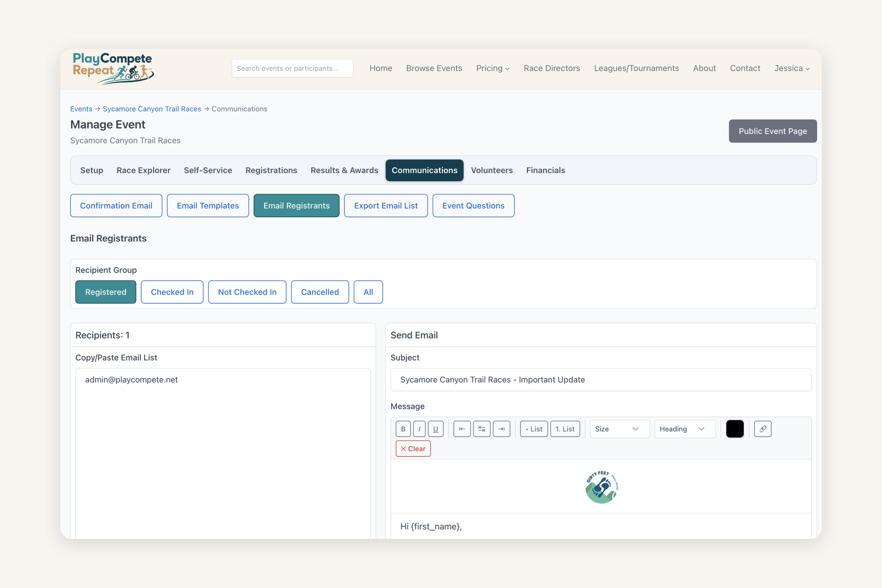Clear message formatting with the Clear button
The width and height of the screenshot is (882, 588).
[x=413, y=449]
